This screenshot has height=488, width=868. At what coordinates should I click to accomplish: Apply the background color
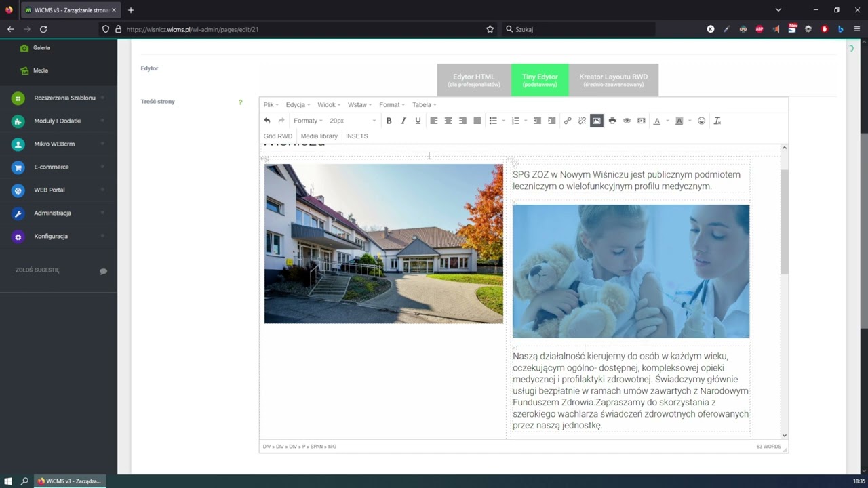(679, 121)
